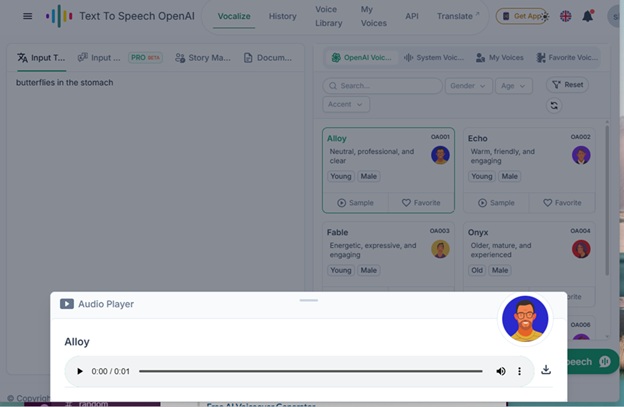Expand the Age dropdown

(x=514, y=86)
